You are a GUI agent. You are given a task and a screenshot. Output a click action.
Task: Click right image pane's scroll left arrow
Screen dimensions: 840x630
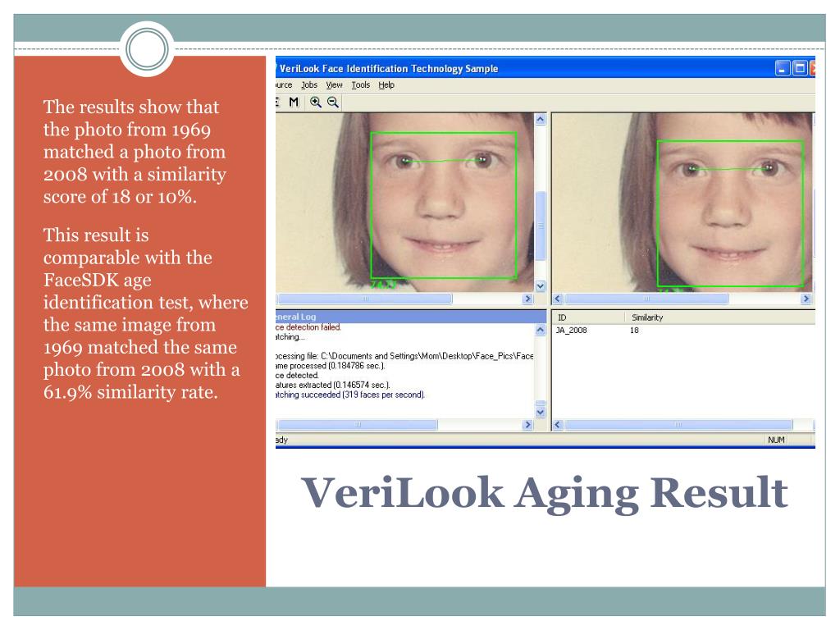click(558, 299)
